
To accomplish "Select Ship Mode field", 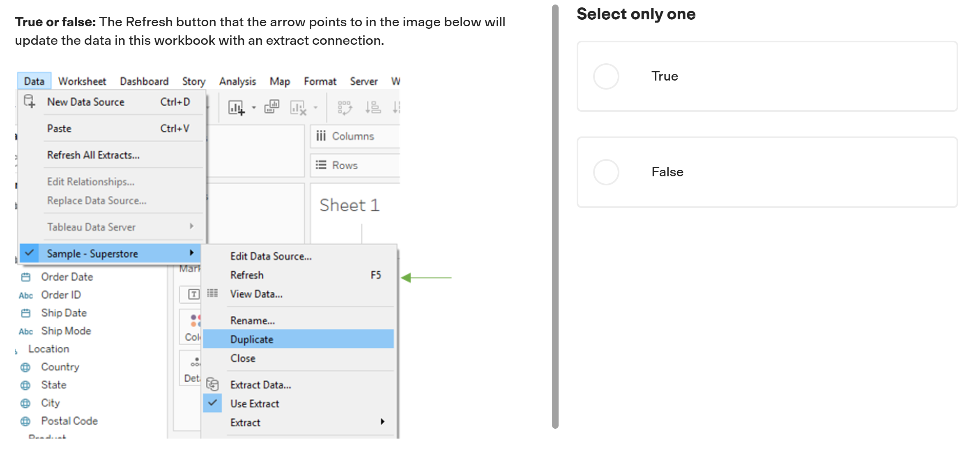I will click(66, 331).
